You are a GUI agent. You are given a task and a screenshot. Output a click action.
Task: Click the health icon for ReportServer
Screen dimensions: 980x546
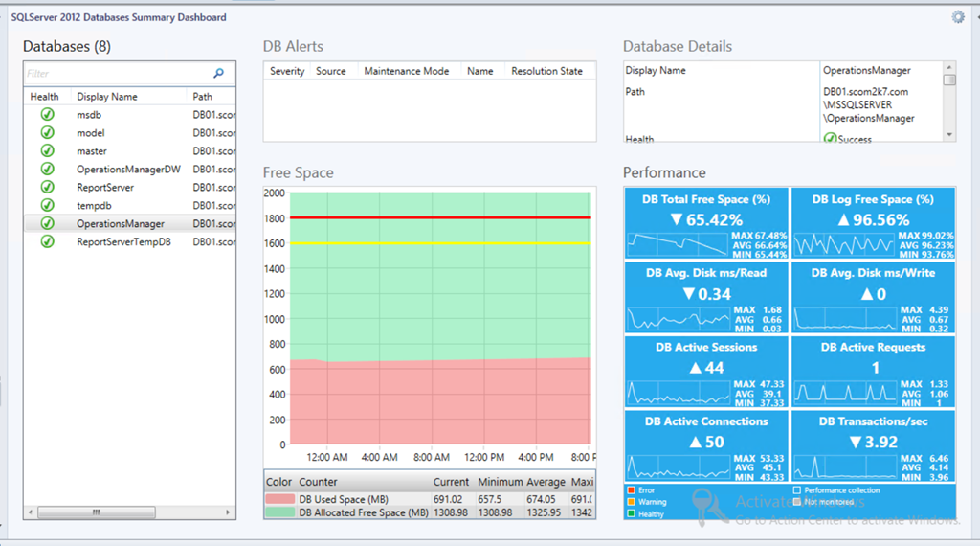(x=47, y=187)
